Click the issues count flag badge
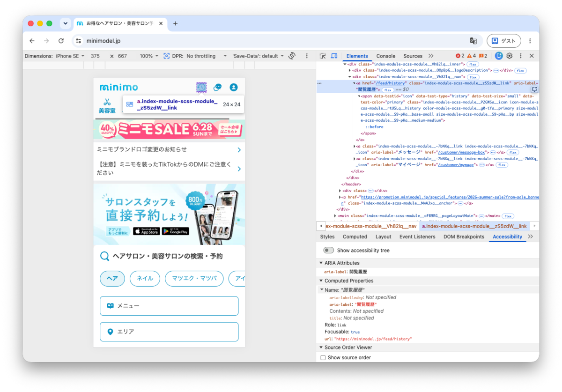 pos(483,56)
